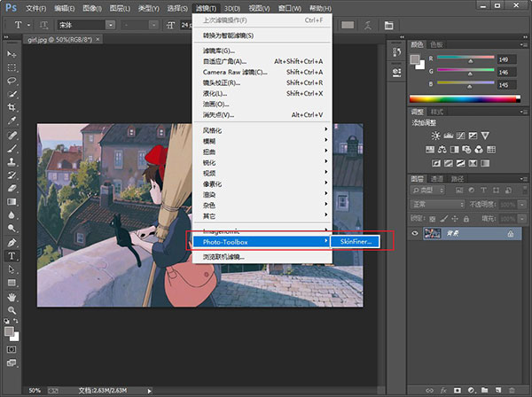Click the warp text icon
This screenshot has height=397, width=532.
368,25
